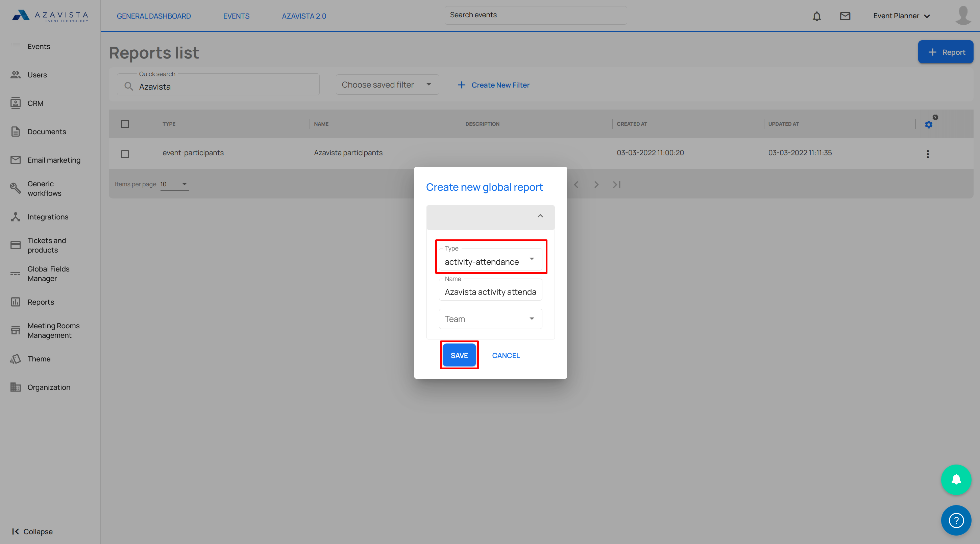980x544 pixels.
Task: Open the blue help question mark button
Action: [956, 520]
